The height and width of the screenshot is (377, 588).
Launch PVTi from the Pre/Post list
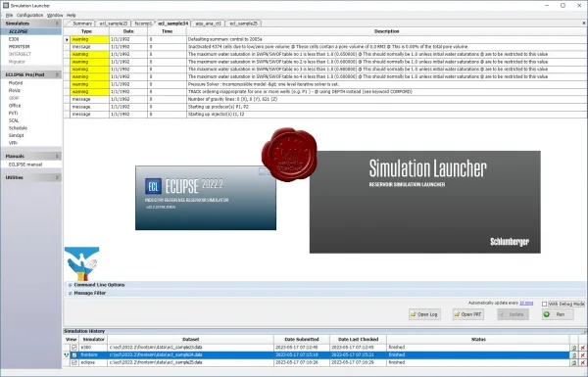[x=13, y=113]
